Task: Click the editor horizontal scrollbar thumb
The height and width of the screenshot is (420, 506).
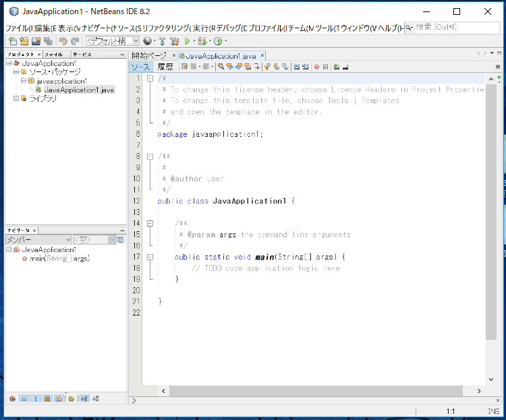Action: point(316,390)
